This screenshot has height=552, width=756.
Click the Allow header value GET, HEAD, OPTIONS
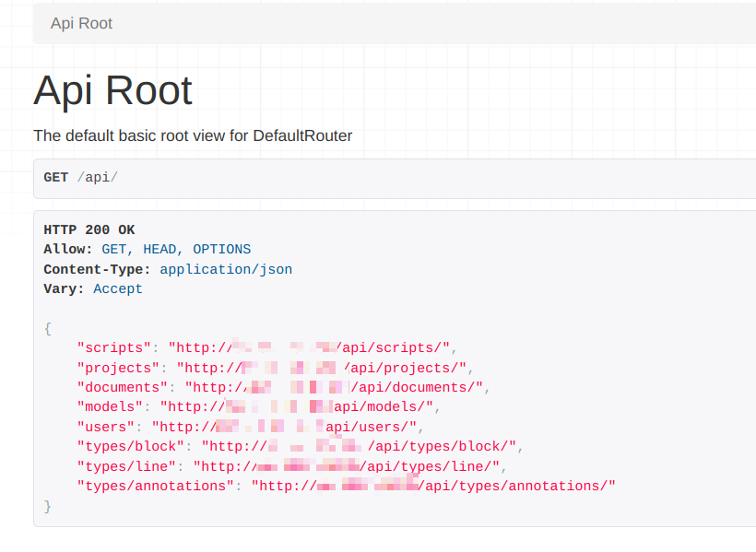click(x=175, y=249)
